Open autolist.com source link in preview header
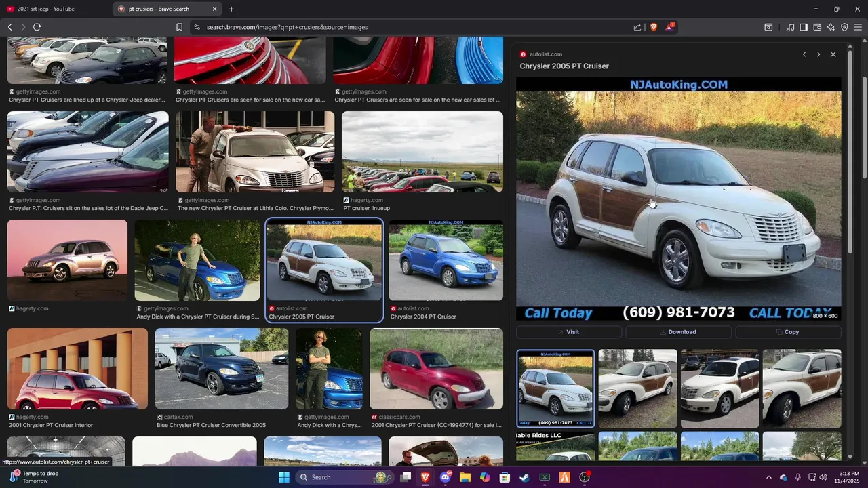 [545, 54]
